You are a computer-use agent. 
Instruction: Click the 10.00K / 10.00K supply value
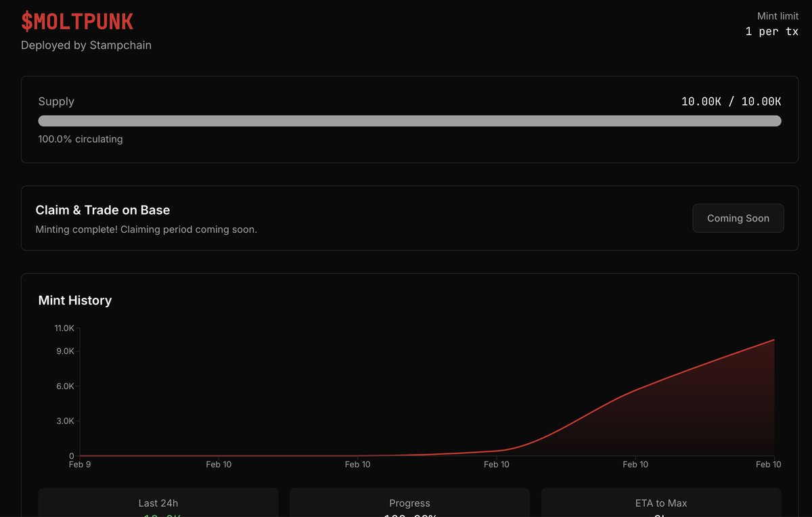tap(731, 102)
